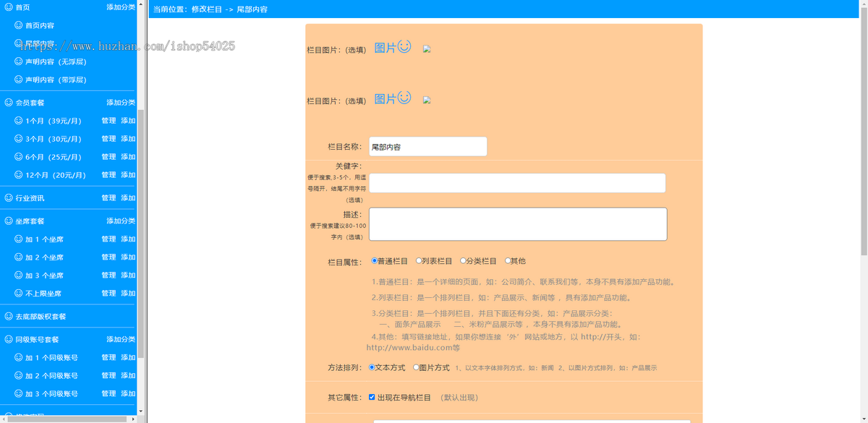Click the smiley icon beside 行业资讯
The width and height of the screenshot is (868, 423).
pos(9,198)
